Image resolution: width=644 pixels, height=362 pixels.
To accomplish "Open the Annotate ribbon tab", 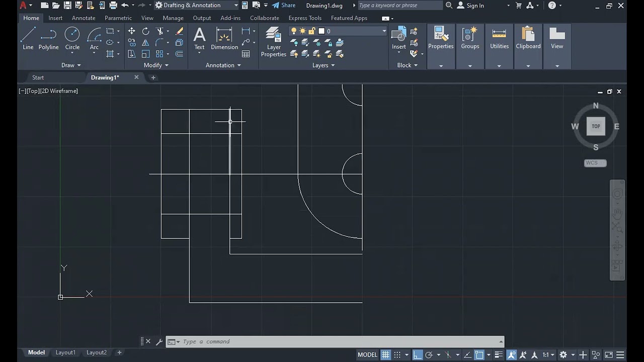I will point(84,18).
